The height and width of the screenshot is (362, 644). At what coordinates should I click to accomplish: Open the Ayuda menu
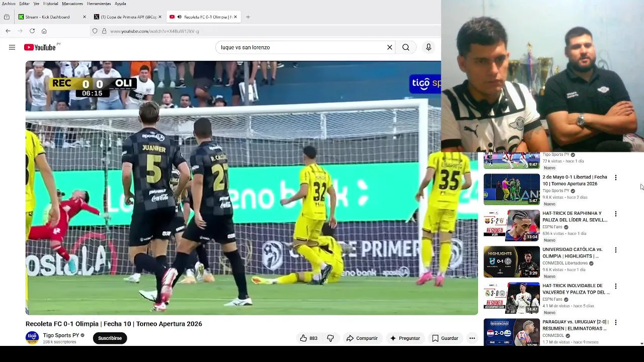[120, 4]
